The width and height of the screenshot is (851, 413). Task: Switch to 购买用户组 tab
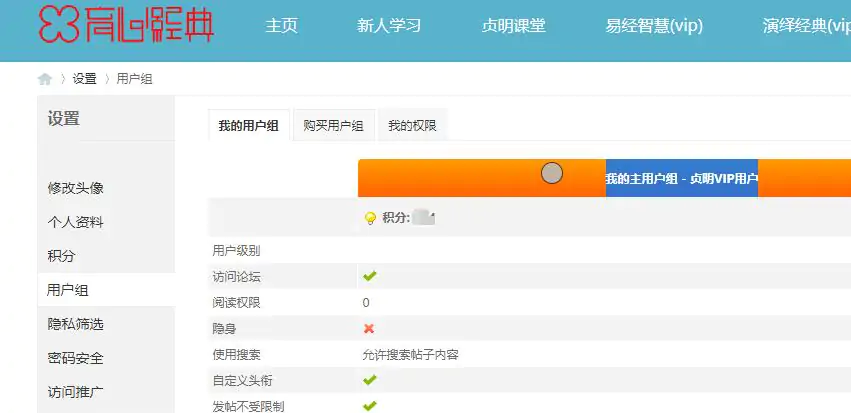333,125
